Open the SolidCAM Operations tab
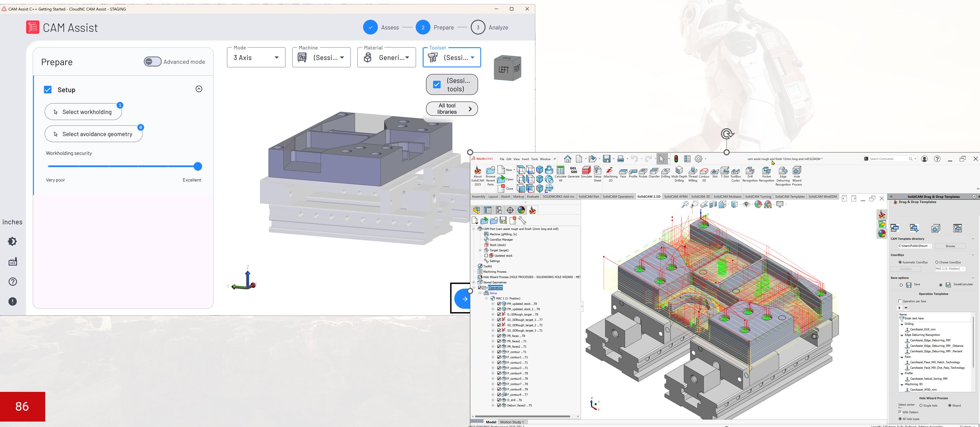The width and height of the screenshot is (980, 427). point(618,197)
